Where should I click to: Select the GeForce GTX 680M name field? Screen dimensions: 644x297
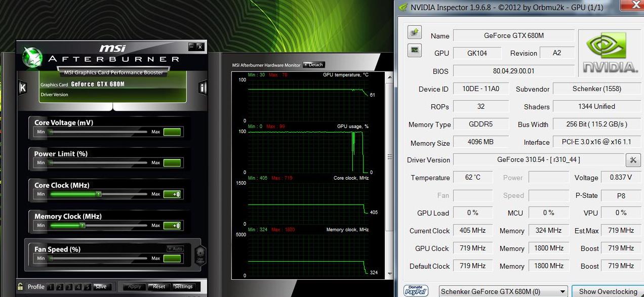(514, 35)
